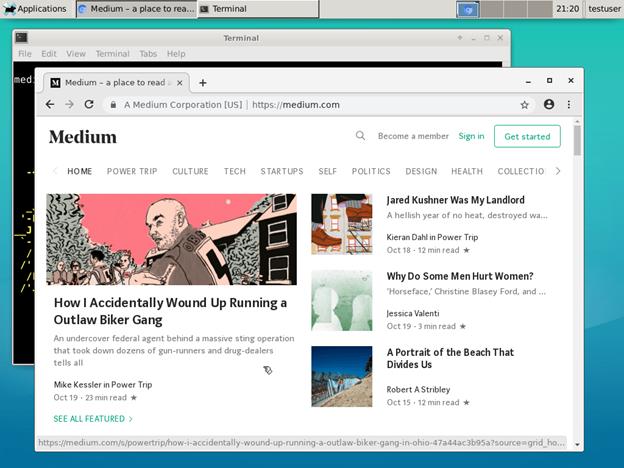Image resolution: width=624 pixels, height=468 pixels.
Task: Go back using the browser back arrow
Action: click(x=50, y=104)
